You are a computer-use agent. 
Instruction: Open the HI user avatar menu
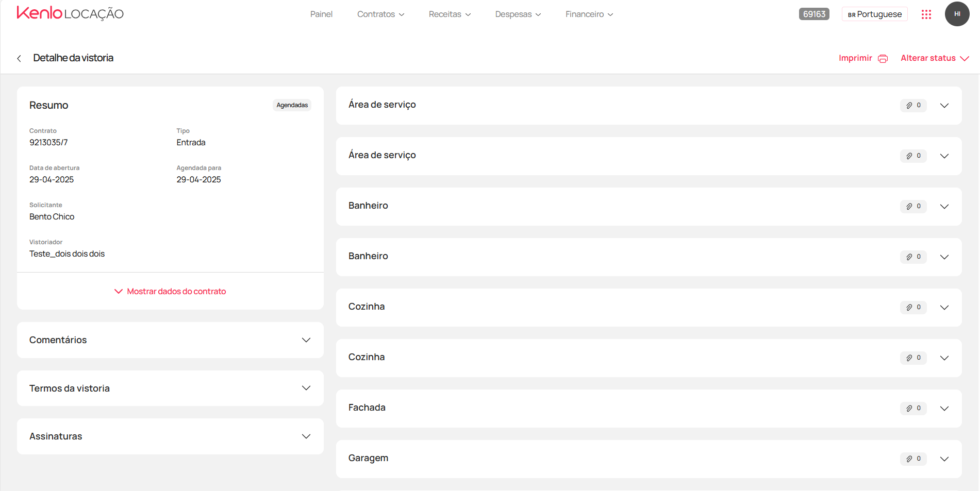click(x=957, y=14)
